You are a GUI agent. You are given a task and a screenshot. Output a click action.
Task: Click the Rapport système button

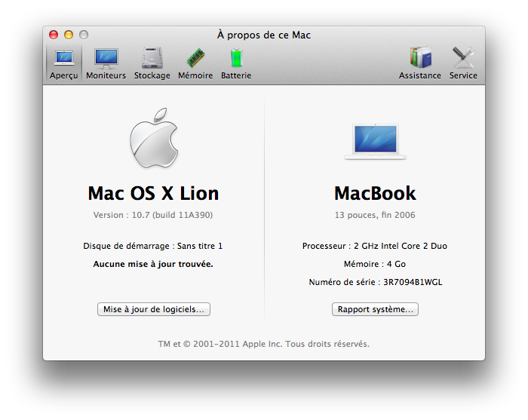point(375,309)
